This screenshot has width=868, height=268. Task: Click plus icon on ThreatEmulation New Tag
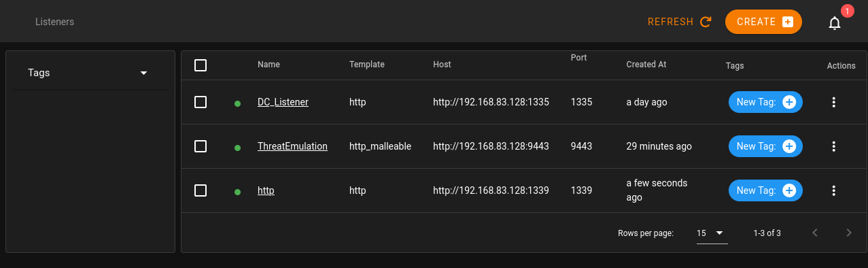point(789,146)
